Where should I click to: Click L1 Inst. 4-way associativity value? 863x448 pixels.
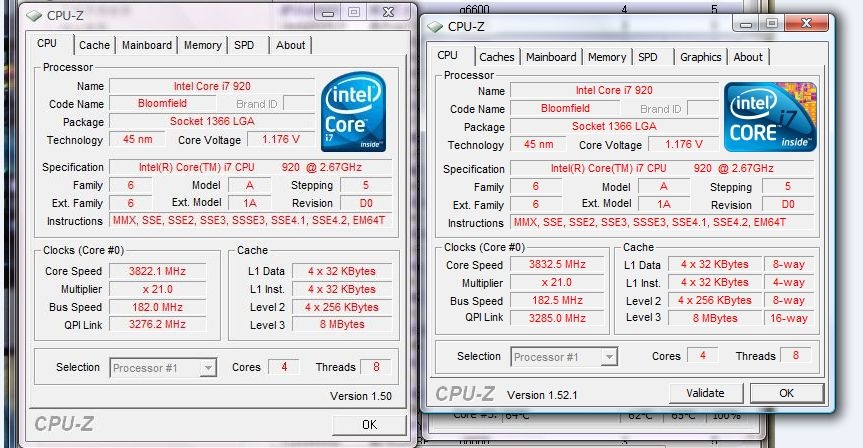788,282
